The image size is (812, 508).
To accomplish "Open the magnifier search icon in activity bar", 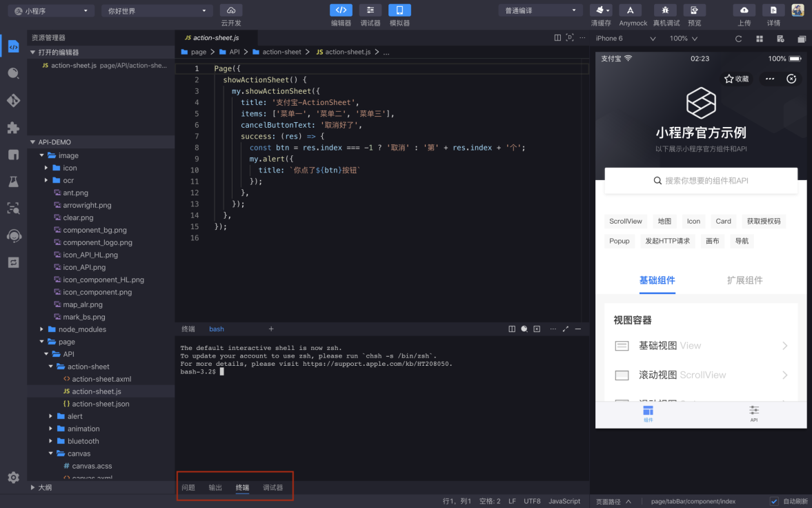I will pos(14,74).
